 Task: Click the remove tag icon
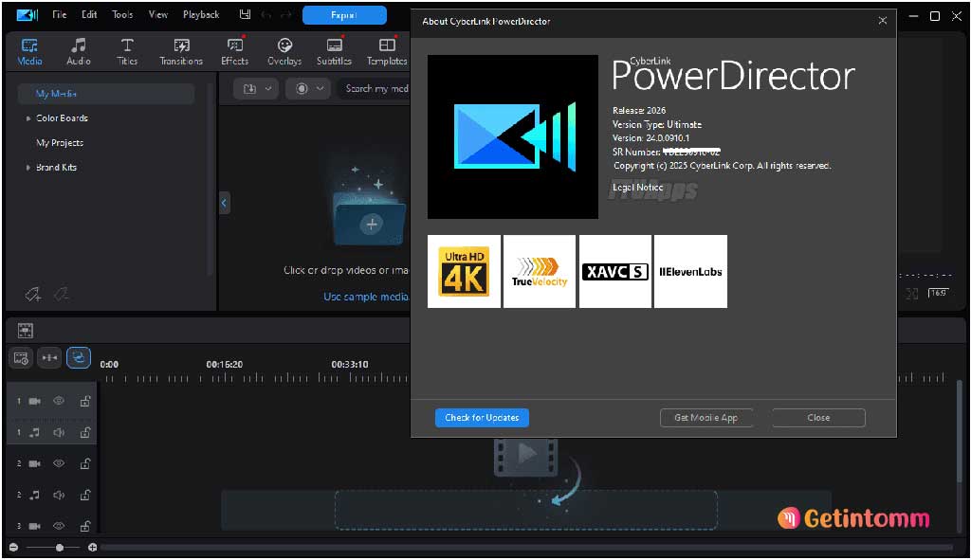click(61, 294)
